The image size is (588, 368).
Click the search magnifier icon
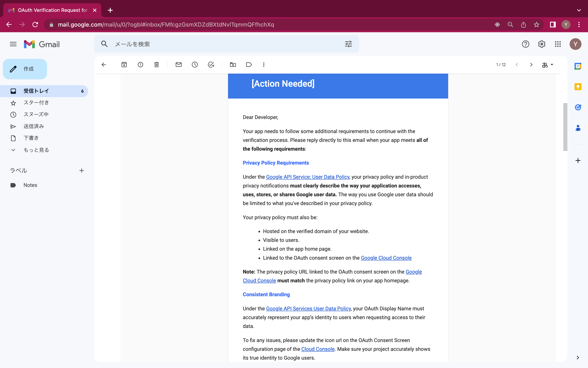104,44
